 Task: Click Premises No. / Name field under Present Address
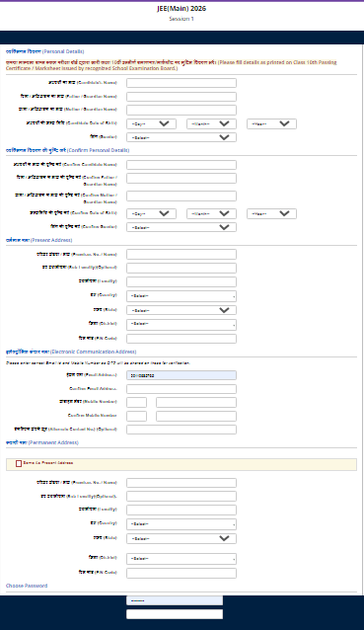click(182, 255)
